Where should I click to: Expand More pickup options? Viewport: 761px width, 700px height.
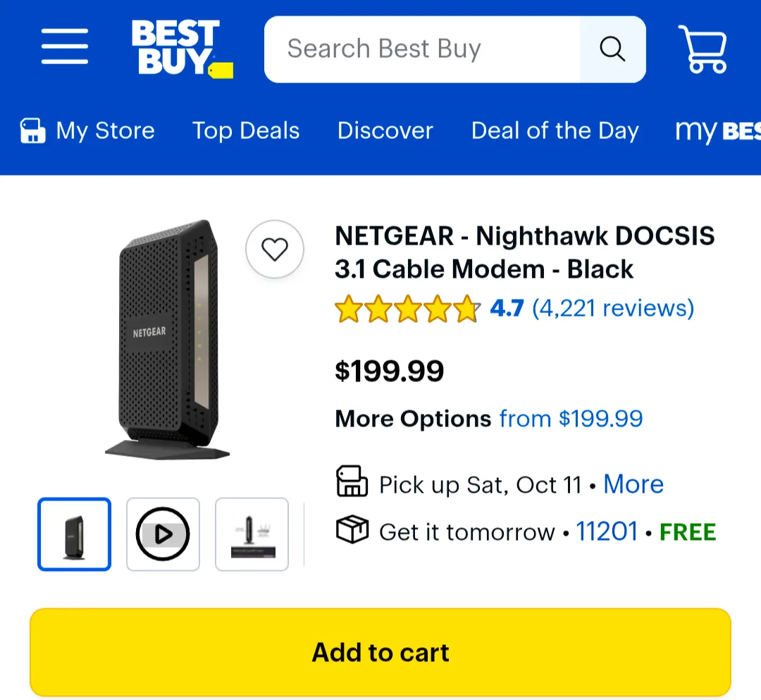point(633,484)
